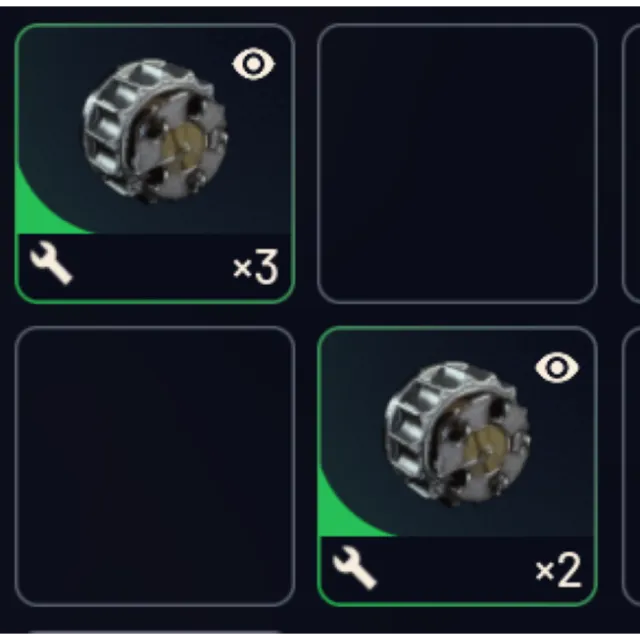Screen dimensions: 640x640
Task: Select the empty slot left of the ×2 card
Action: pos(155,466)
